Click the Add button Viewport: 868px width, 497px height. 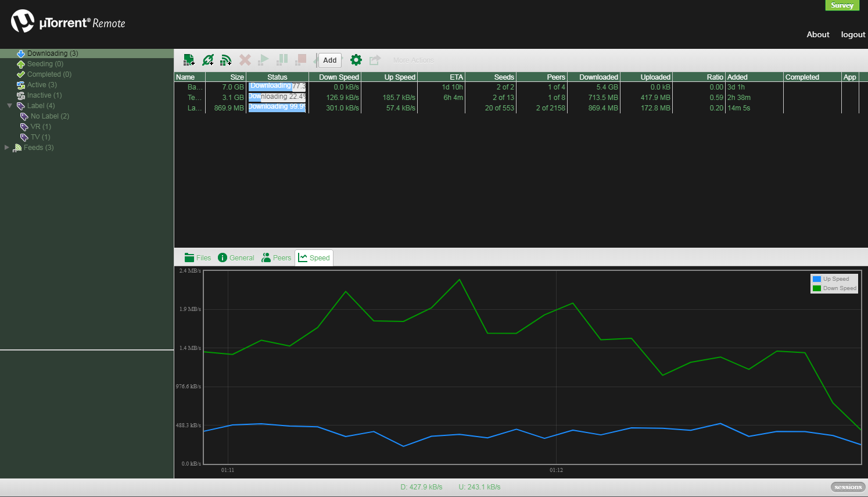pyautogui.click(x=329, y=60)
